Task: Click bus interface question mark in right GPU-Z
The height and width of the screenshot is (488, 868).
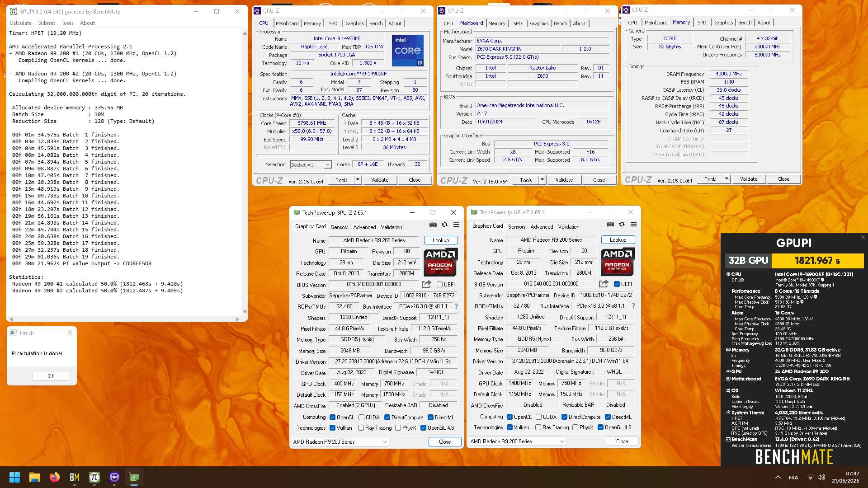Action: coord(633,306)
